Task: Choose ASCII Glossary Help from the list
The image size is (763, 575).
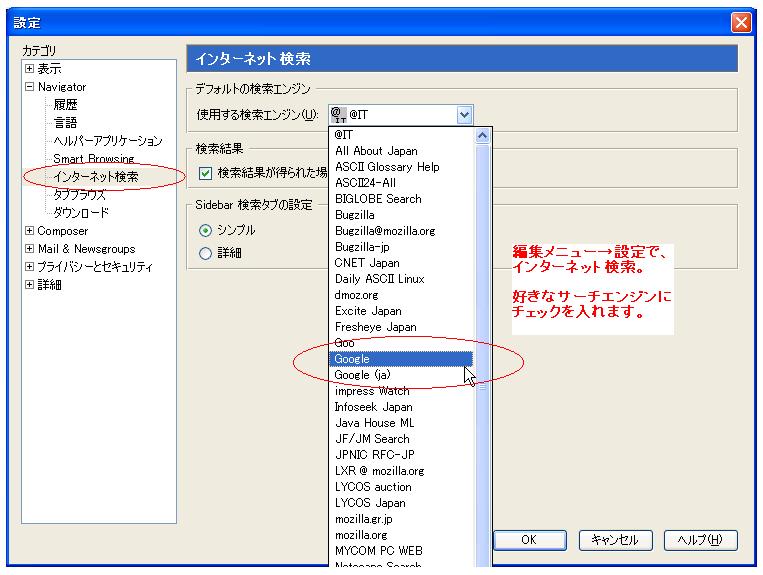Action: pos(401,167)
